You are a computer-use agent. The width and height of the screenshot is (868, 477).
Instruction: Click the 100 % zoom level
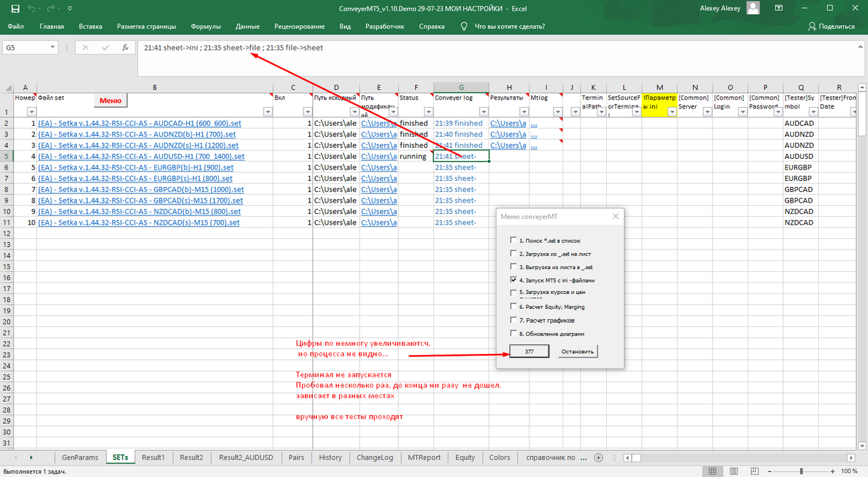point(849,471)
